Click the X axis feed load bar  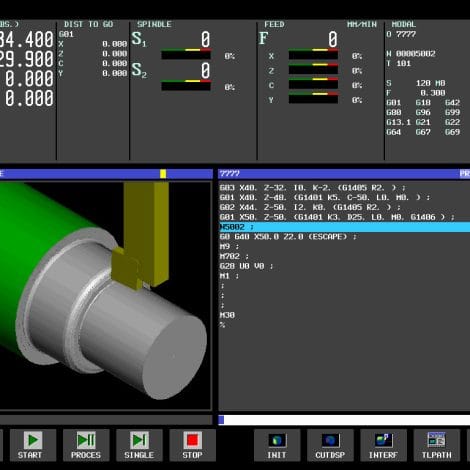coord(313,54)
